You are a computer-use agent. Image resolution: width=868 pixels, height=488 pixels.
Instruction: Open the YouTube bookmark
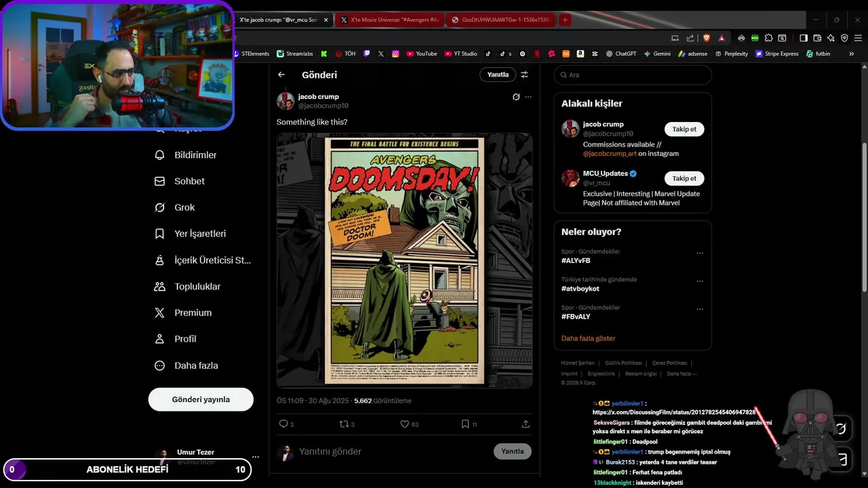coord(422,54)
